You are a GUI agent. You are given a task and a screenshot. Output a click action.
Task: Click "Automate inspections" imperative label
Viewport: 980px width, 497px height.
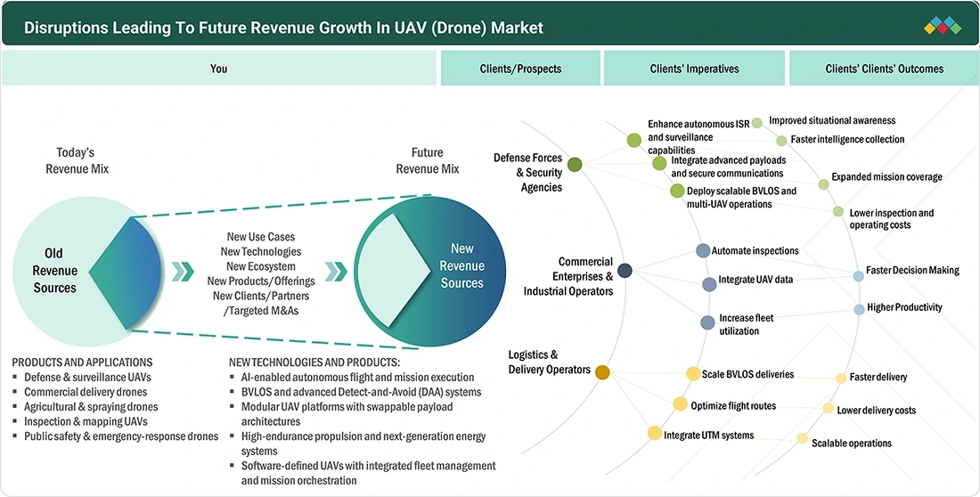point(755,250)
